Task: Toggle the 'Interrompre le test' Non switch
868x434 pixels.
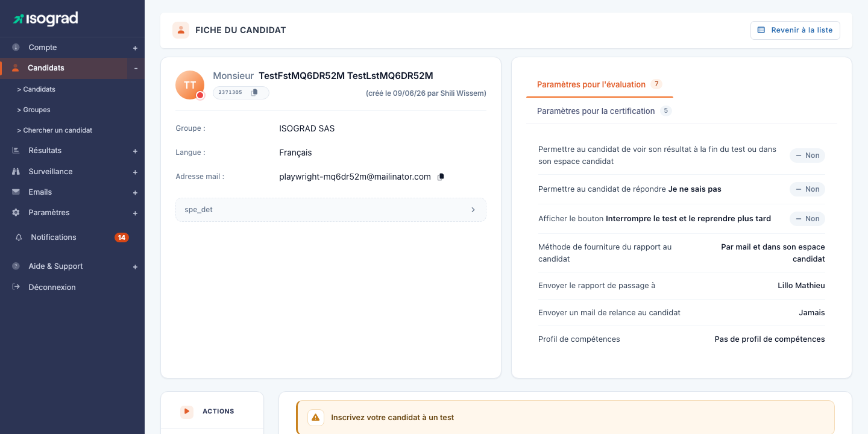Action: (807, 219)
